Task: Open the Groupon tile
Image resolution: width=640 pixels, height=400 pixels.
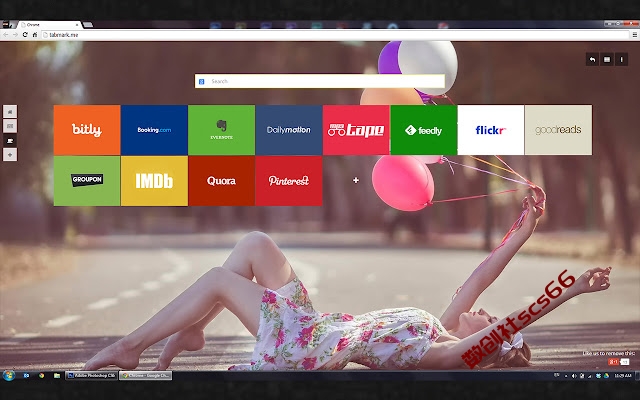Action: pos(87,181)
